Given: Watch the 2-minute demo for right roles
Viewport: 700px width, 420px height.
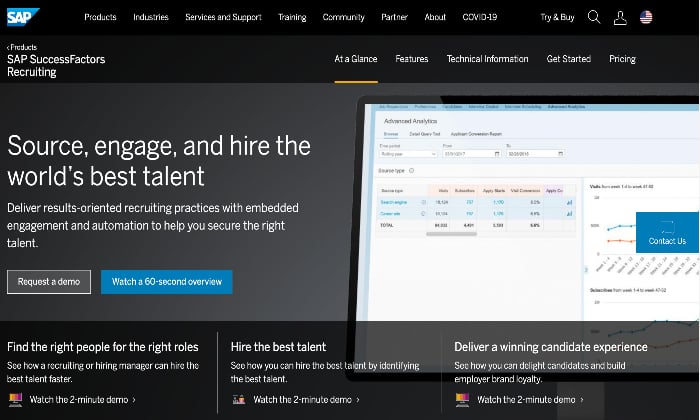Looking at the screenshot, I should pyautogui.click(x=82, y=400).
